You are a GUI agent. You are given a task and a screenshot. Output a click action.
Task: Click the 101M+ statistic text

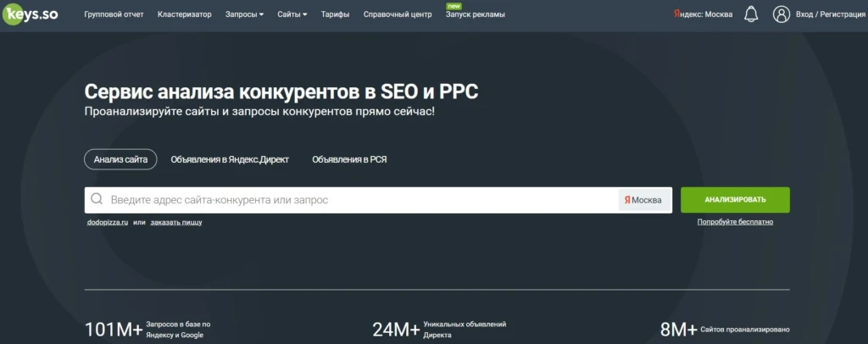[114, 330]
